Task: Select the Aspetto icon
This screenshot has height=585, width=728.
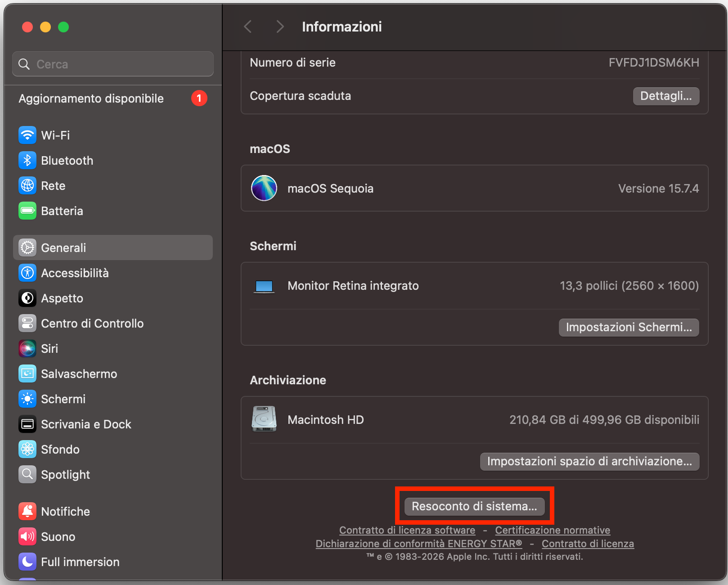Action: tap(27, 298)
